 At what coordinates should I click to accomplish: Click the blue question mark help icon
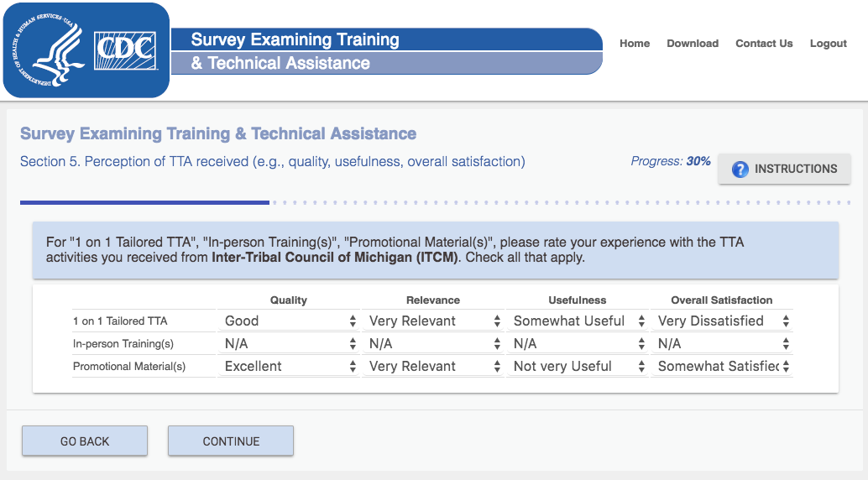click(x=740, y=170)
